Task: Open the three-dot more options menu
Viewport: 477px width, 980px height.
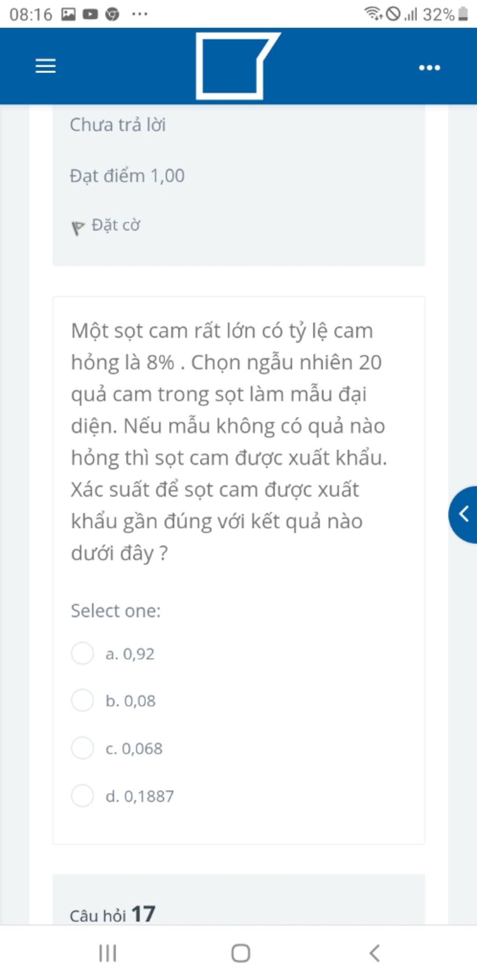Action: (x=429, y=68)
